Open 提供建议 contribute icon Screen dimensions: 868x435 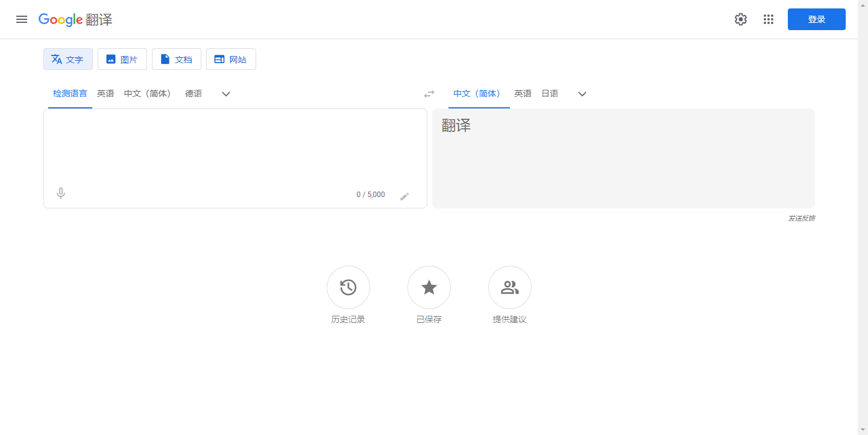(510, 287)
